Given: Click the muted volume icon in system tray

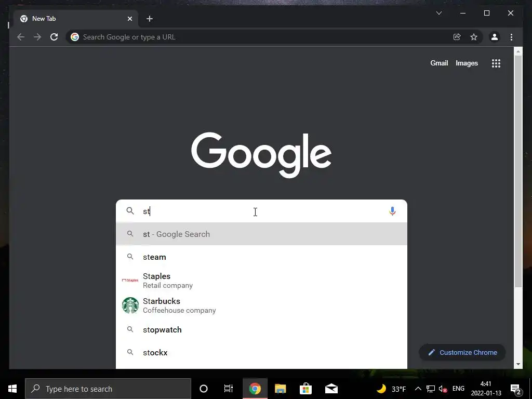Looking at the screenshot, I should [443, 389].
